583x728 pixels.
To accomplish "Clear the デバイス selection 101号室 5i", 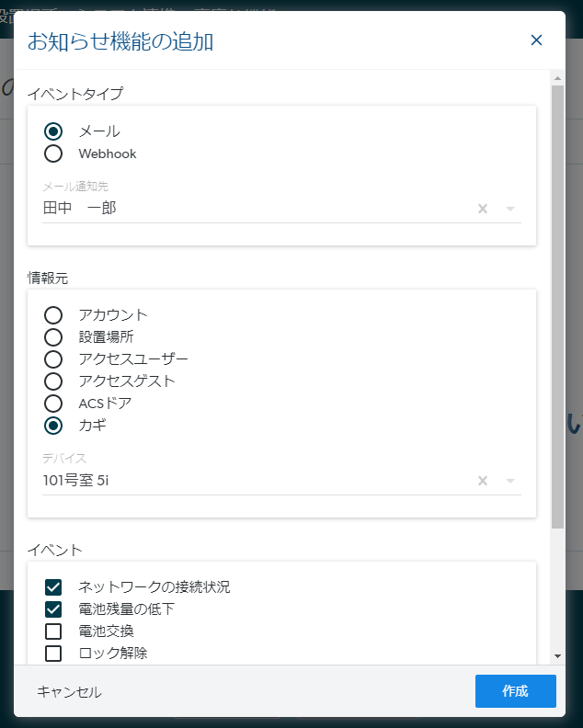I will click(483, 481).
